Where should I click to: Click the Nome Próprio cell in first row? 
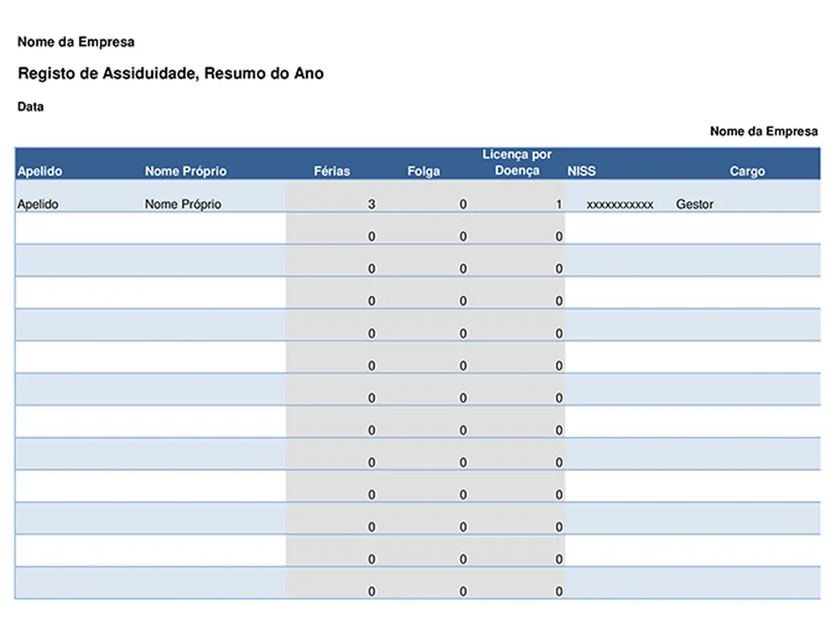pos(183,204)
